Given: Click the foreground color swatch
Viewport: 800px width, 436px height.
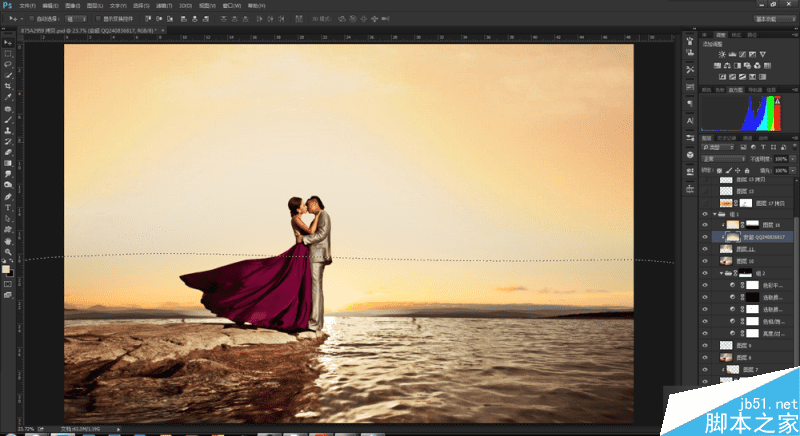Looking at the screenshot, I should coord(7,268).
